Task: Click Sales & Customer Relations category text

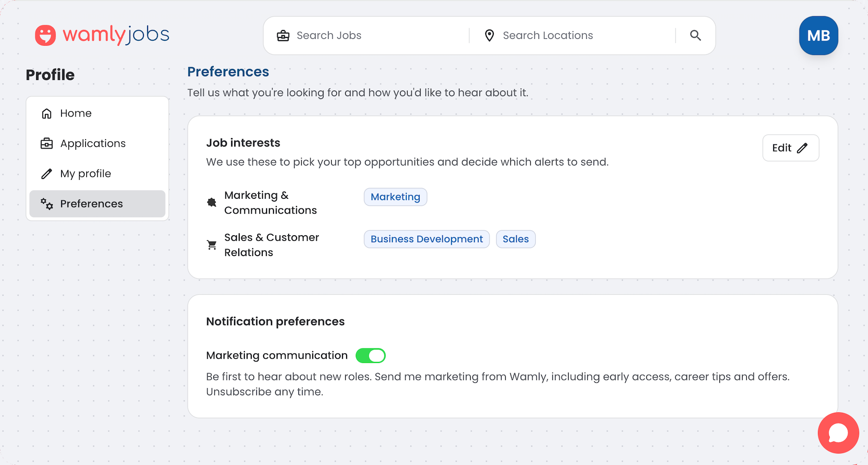Action: click(272, 245)
